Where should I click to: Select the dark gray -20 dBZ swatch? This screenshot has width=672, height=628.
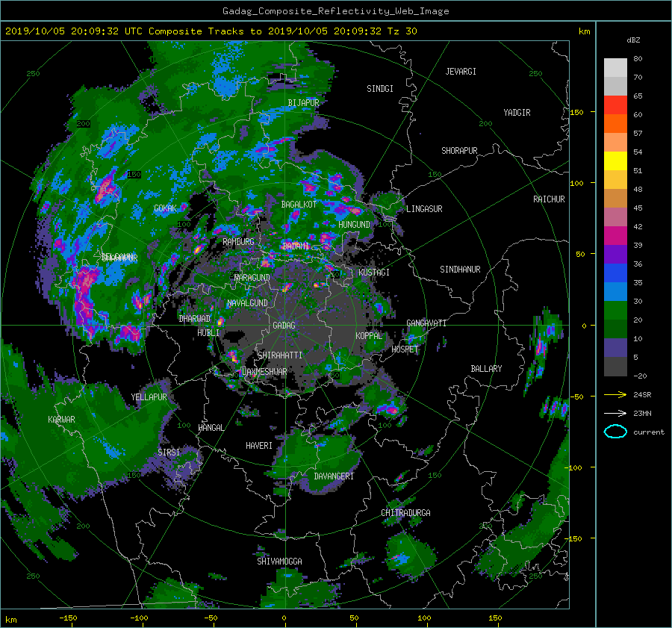(x=615, y=367)
